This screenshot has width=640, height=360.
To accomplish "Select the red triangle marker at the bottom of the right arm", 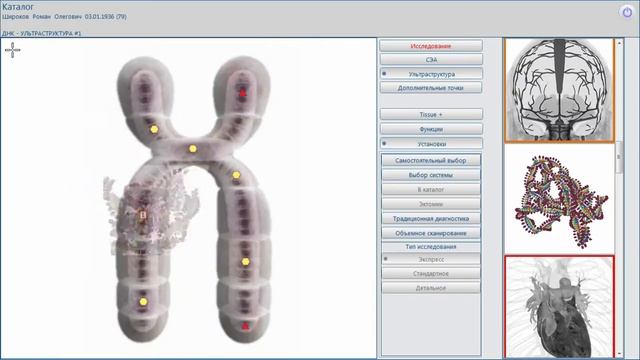I will click(245, 325).
